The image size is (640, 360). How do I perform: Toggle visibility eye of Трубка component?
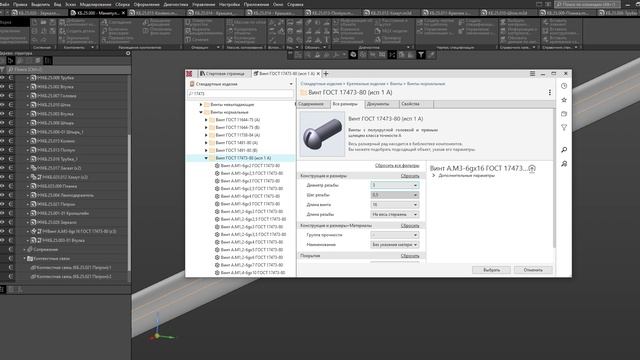2,78
